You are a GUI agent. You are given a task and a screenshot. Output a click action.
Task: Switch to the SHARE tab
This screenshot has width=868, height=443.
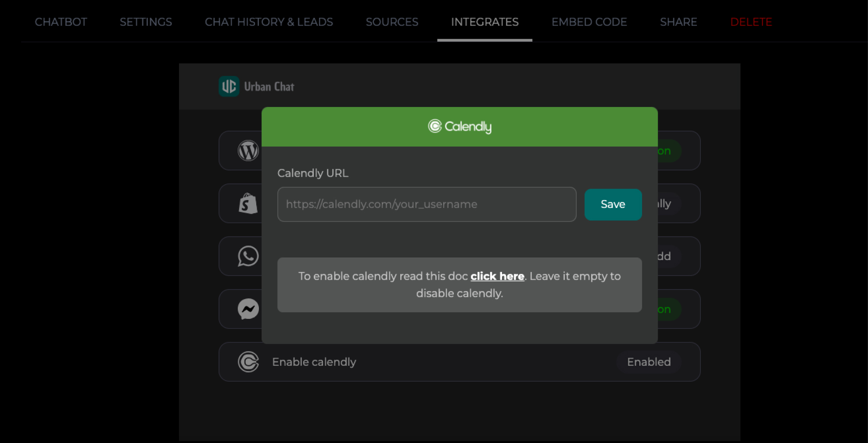click(678, 22)
